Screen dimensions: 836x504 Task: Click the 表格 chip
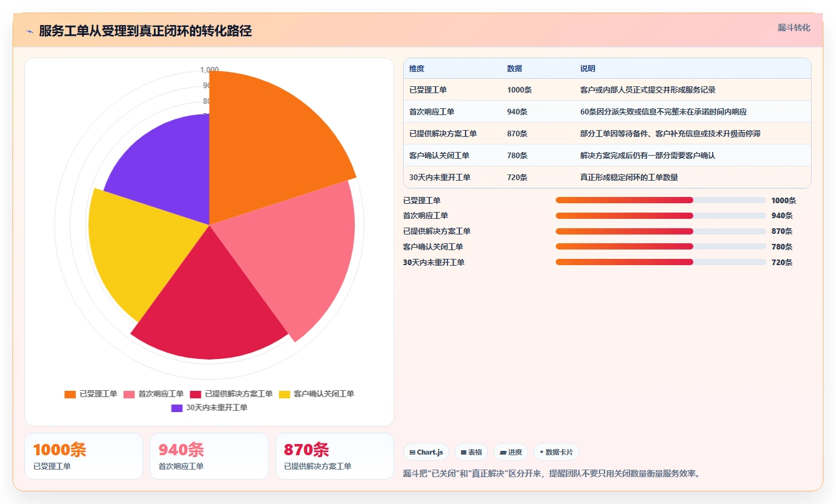(471, 452)
